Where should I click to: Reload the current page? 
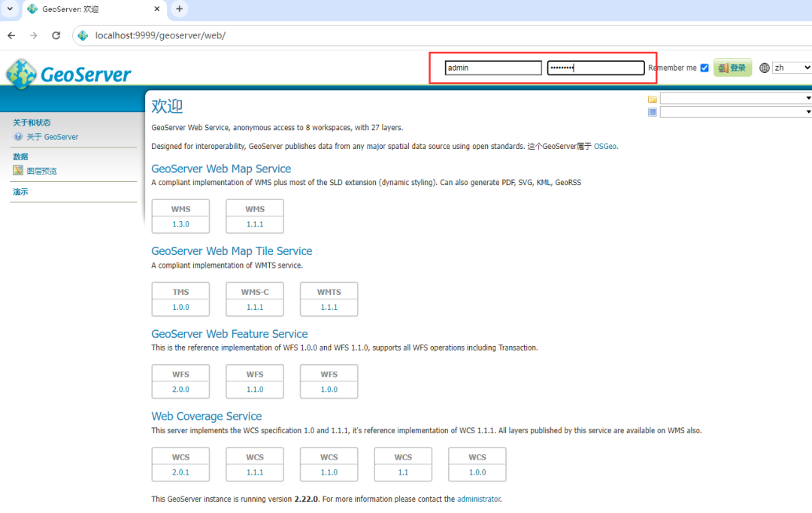click(56, 35)
